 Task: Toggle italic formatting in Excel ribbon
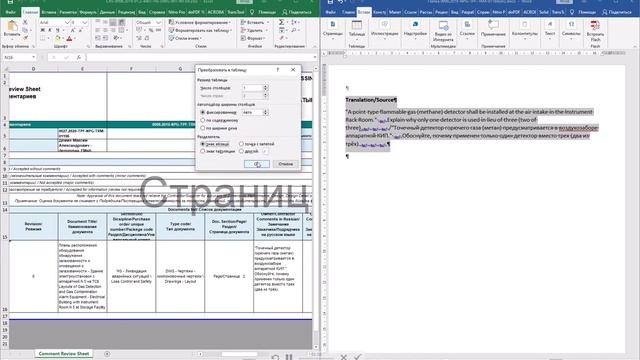[x=50, y=30]
